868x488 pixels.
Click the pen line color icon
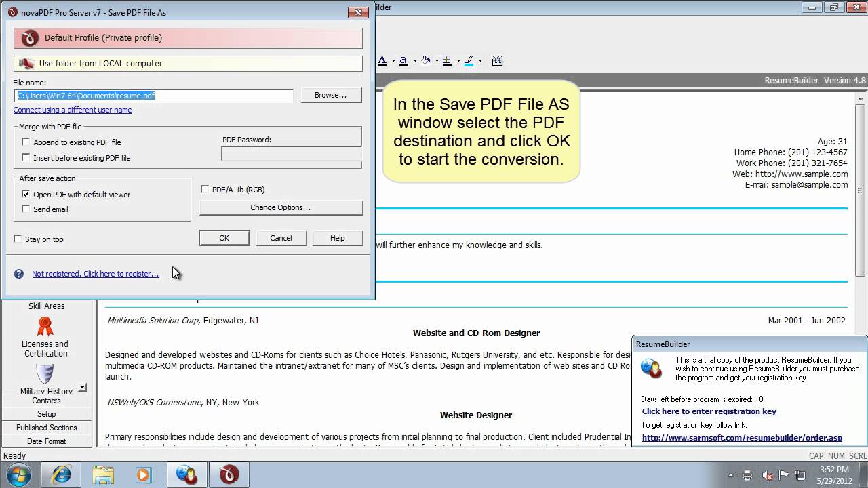coord(469,61)
